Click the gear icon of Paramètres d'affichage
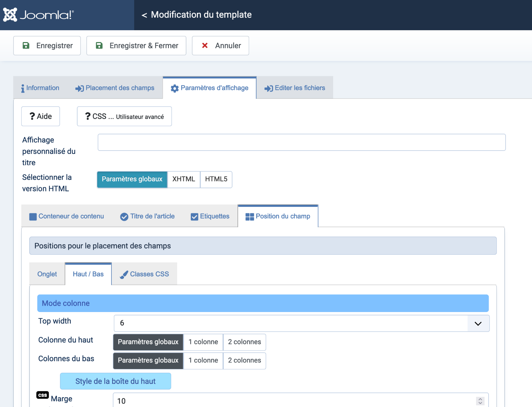This screenshot has height=407, width=532. coord(175,88)
